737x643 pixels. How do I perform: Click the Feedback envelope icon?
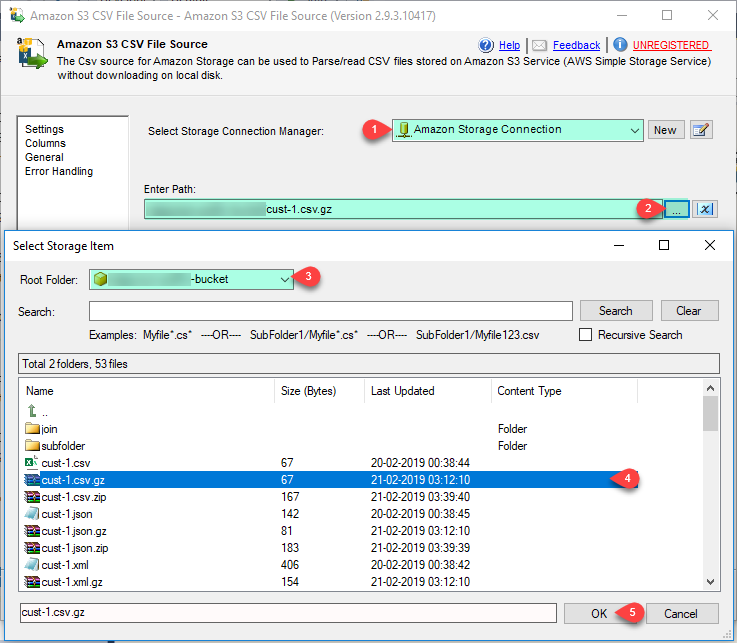539,45
